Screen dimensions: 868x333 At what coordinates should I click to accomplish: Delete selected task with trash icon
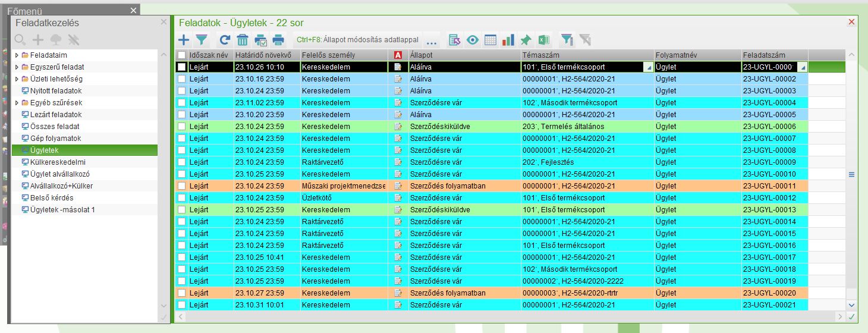(x=243, y=40)
